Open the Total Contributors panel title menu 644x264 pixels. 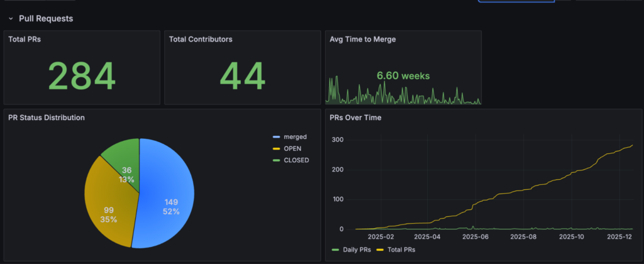click(x=201, y=39)
